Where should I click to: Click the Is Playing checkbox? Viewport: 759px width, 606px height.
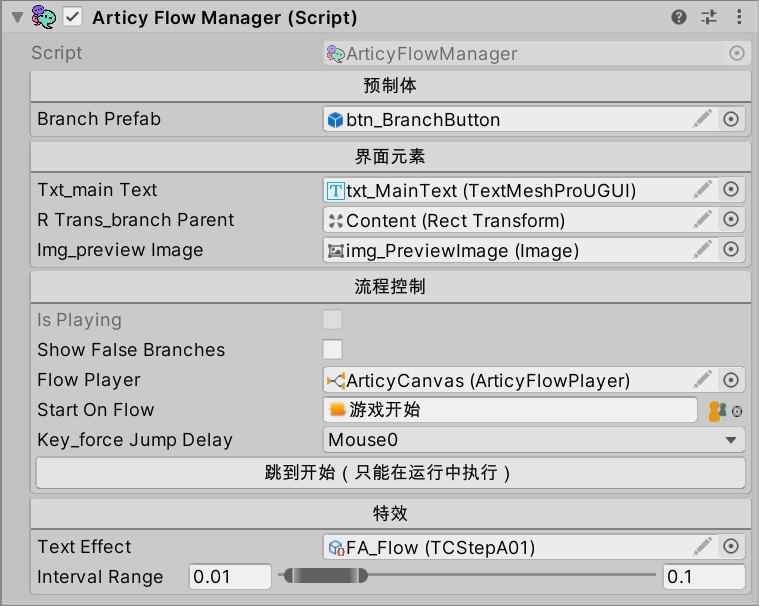click(x=333, y=319)
